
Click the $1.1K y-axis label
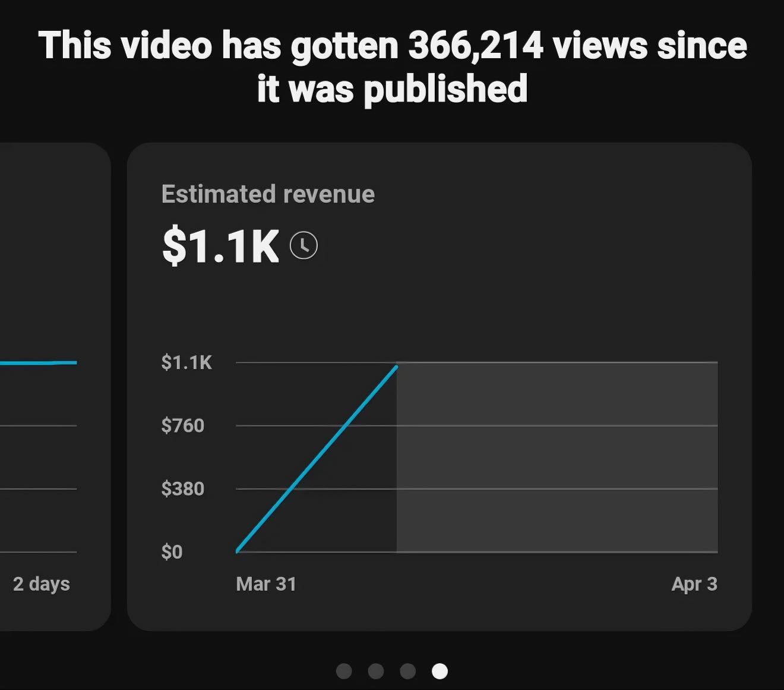click(186, 362)
